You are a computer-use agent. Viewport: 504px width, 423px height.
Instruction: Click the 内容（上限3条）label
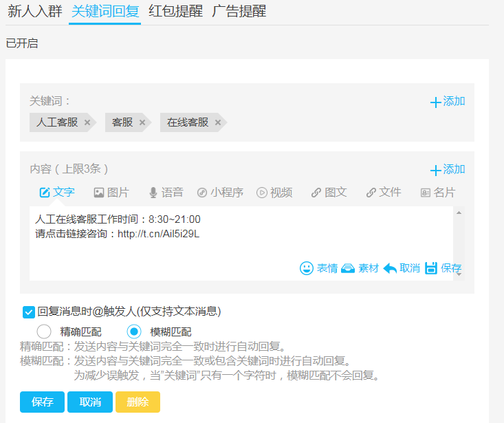coord(69,169)
